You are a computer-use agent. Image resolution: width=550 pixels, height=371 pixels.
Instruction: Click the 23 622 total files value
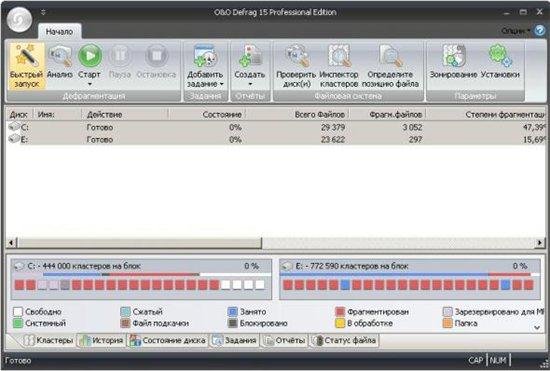click(x=333, y=139)
